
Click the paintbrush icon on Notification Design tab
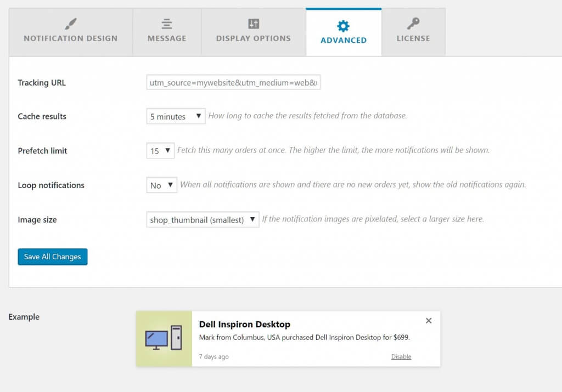coord(70,24)
